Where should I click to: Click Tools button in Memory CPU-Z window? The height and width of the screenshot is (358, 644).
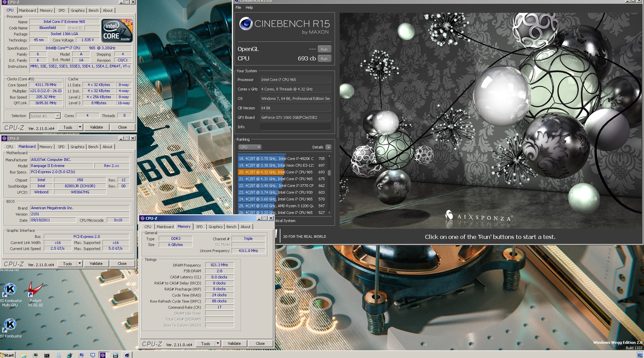(x=206, y=343)
